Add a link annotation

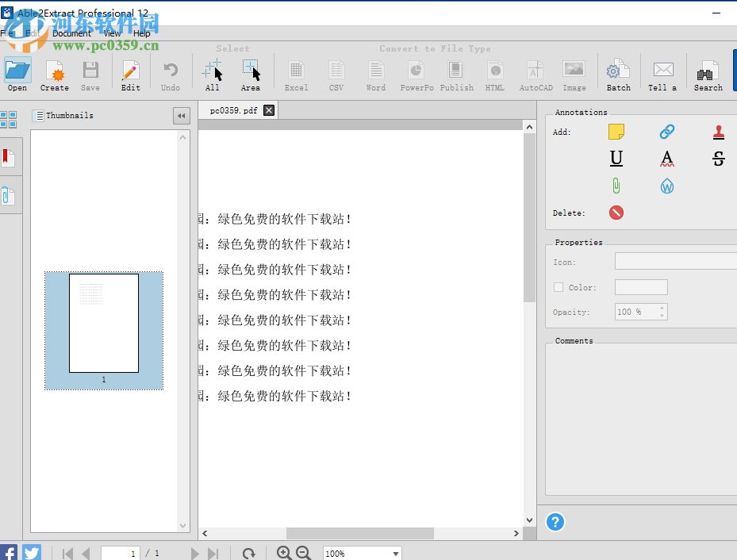[x=667, y=132]
